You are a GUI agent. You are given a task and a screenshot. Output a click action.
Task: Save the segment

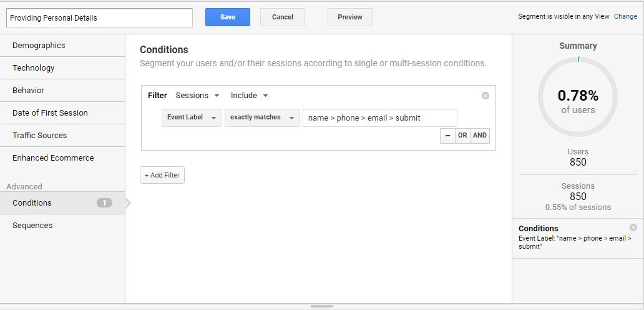[x=228, y=17]
